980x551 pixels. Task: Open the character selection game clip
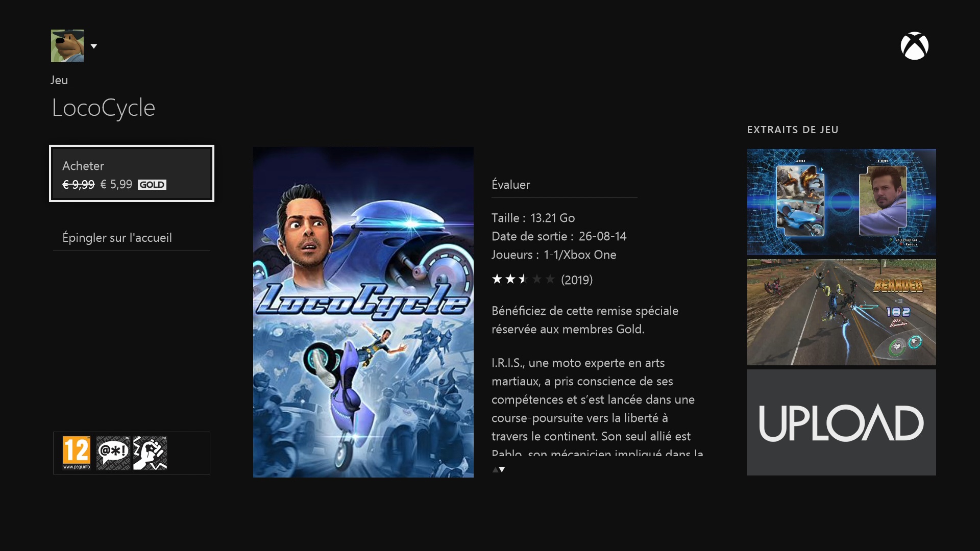(x=842, y=202)
